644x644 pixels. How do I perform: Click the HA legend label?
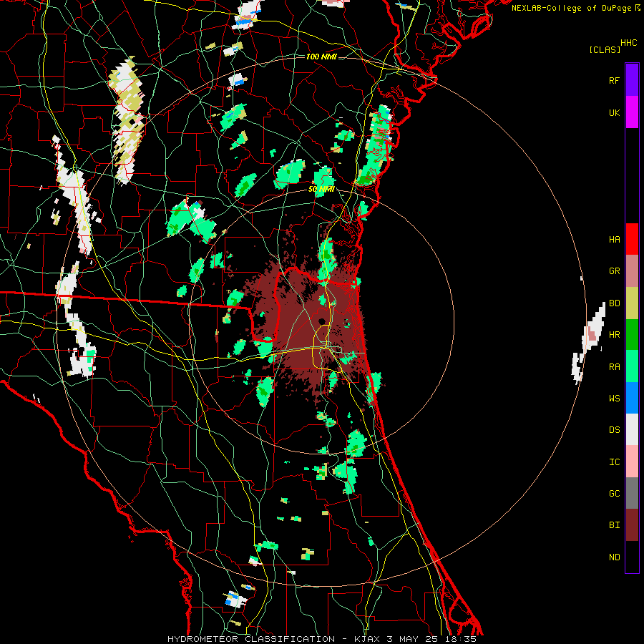(x=614, y=239)
